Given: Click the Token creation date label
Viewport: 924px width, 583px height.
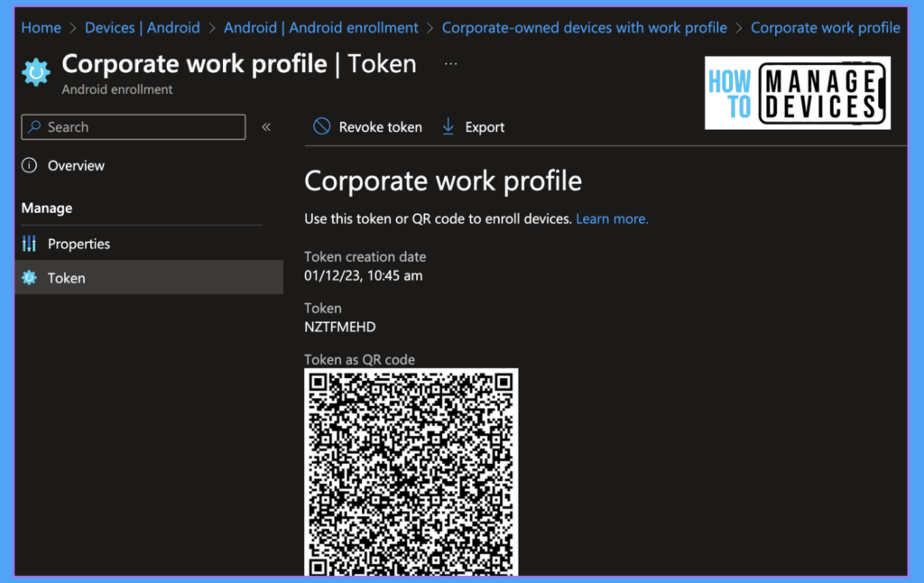Looking at the screenshot, I should coord(365,257).
